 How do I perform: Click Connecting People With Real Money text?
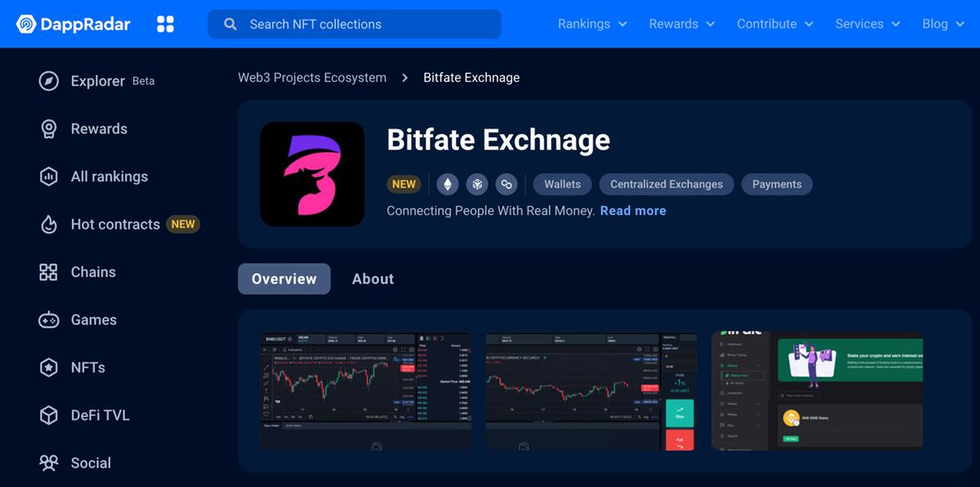click(x=491, y=211)
